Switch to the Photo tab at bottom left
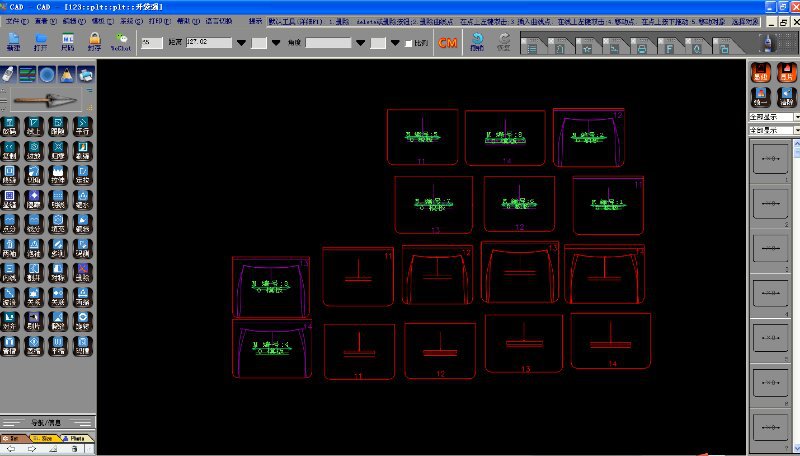Image resolution: width=800 pixels, height=456 pixels. tap(77, 438)
